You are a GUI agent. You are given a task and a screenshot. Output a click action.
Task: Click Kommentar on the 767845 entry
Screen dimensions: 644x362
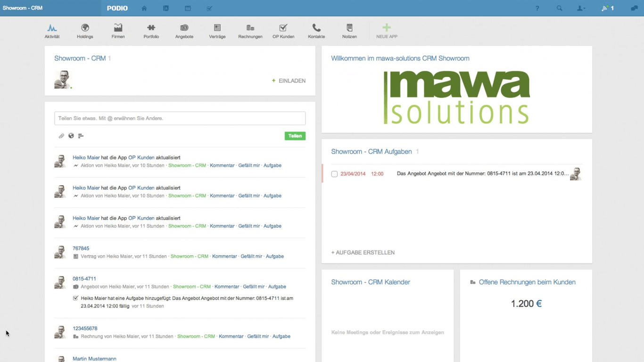(x=224, y=256)
